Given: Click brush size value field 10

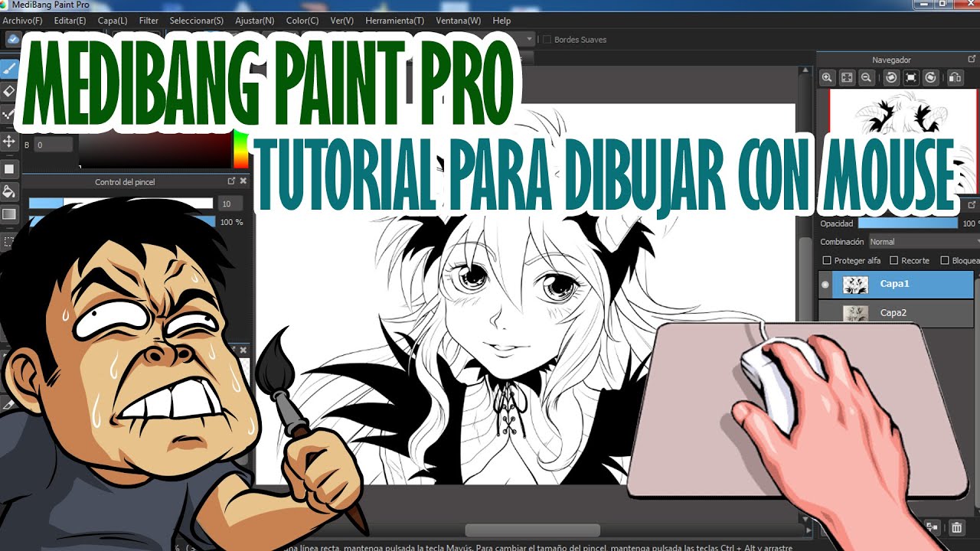Looking at the screenshot, I should coord(230,204).
